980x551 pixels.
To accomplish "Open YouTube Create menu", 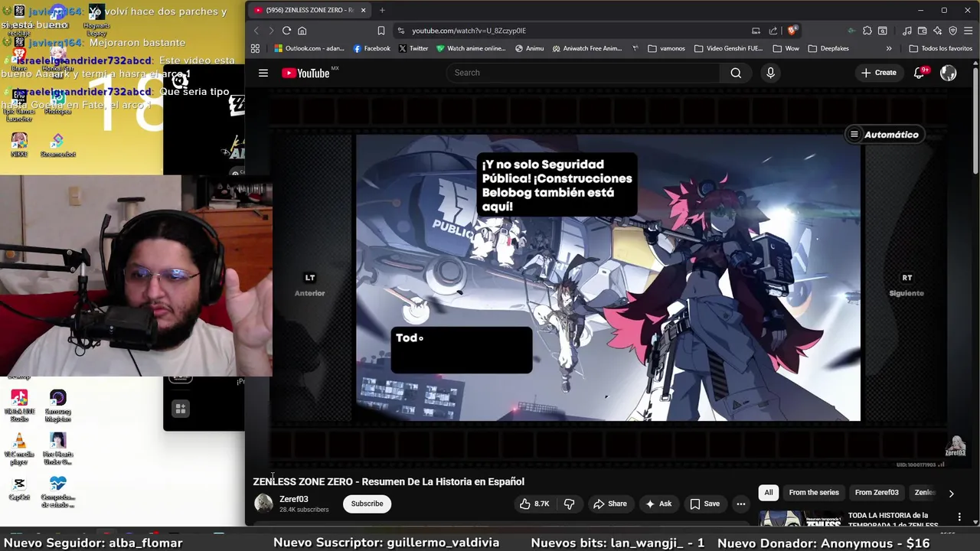I will [x=878, y=73].
